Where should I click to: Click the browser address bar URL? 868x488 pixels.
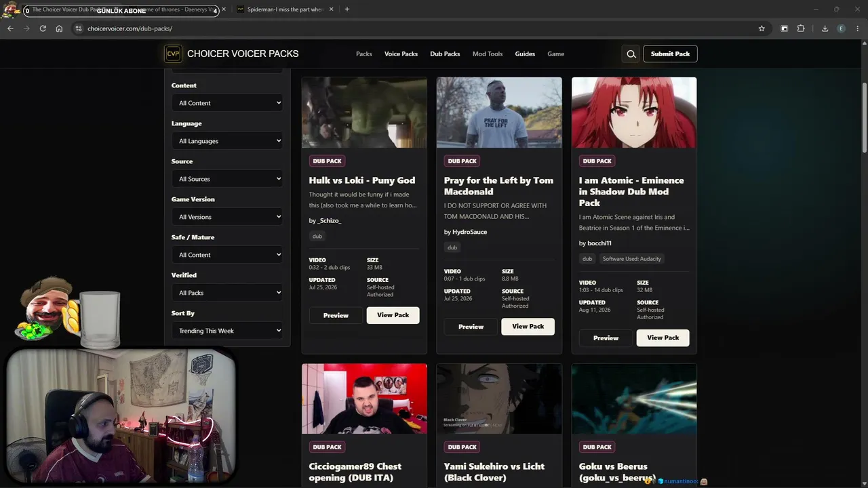pyautogui.click(x=130, y=28)
